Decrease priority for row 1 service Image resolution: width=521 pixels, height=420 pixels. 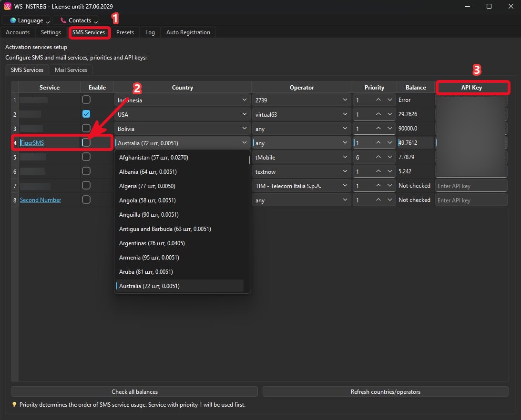pyautogui.click(x=389, y=100)
